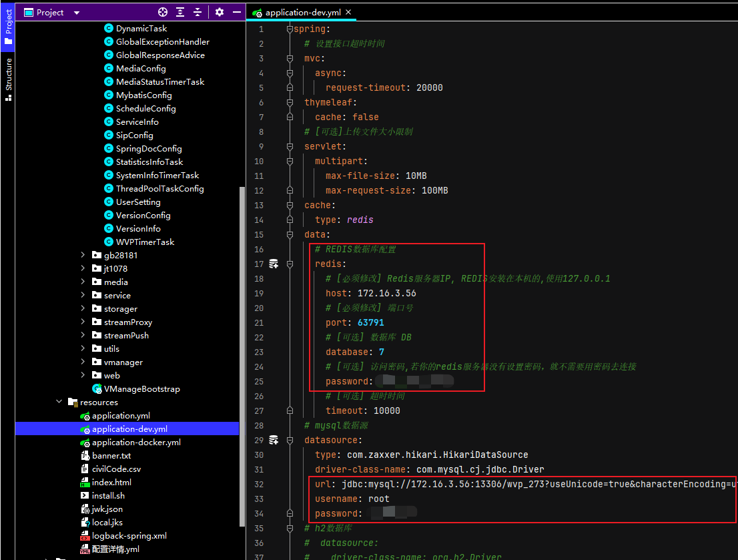Collapse the resources folder
738x560 pixels.
click(59, 402)
